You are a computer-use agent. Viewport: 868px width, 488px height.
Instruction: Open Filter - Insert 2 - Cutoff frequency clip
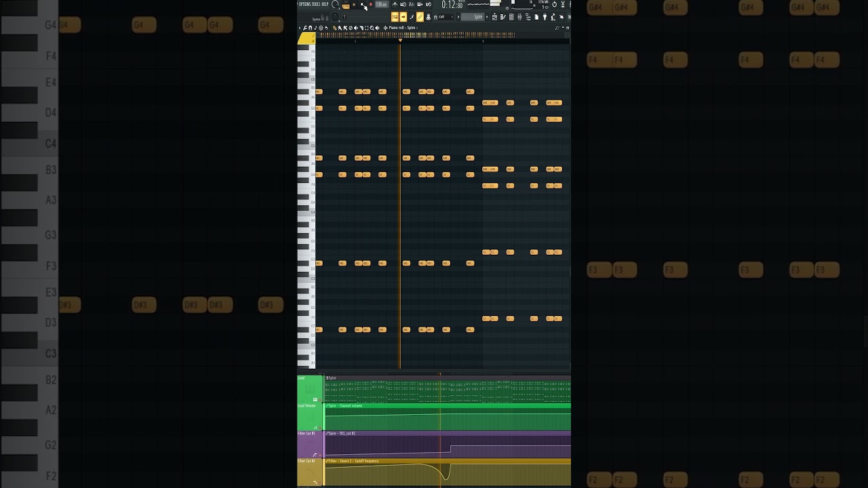click(328, 461)
